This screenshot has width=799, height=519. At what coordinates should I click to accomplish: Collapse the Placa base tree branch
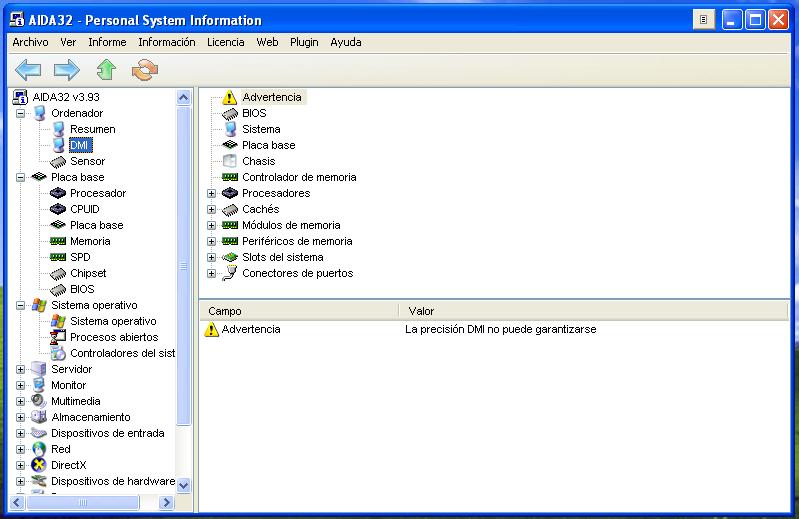click(x=20, y=177)
